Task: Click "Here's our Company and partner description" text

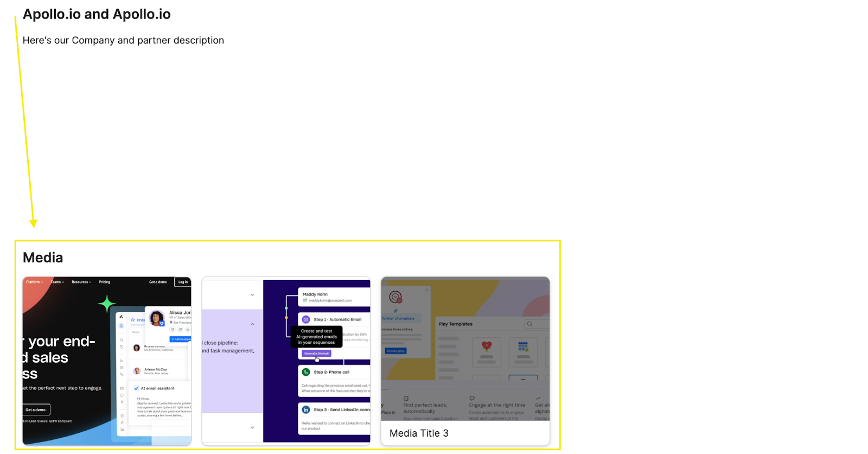Action: 123,40
